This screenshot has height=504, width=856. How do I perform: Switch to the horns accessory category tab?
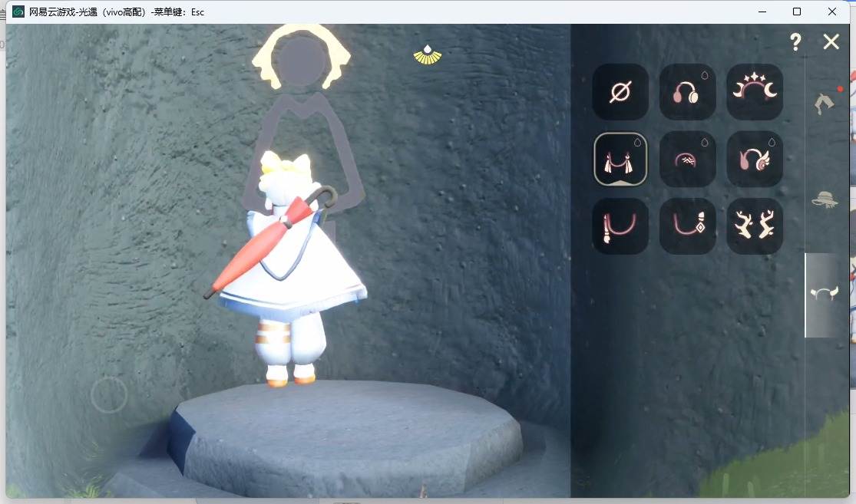(824, 294)
